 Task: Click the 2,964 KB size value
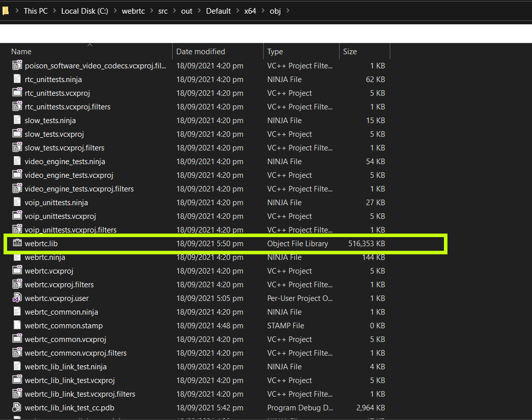[x=371, y=407]
